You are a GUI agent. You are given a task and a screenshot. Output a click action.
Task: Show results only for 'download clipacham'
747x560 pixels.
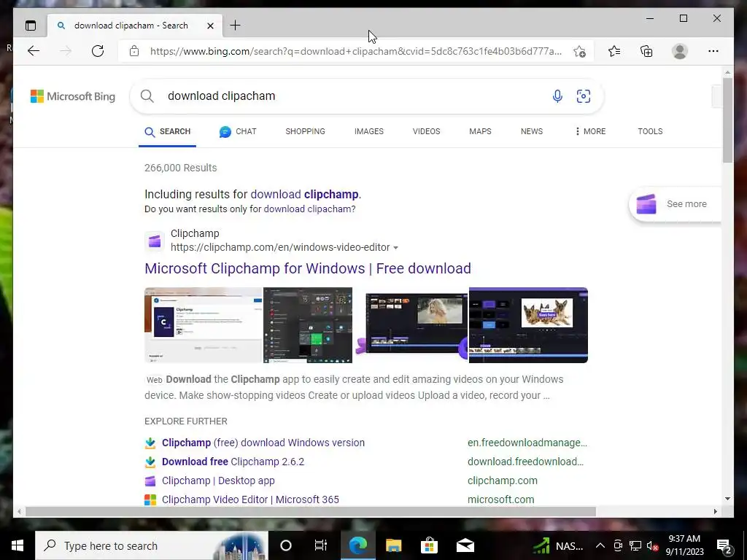[309, 209]
